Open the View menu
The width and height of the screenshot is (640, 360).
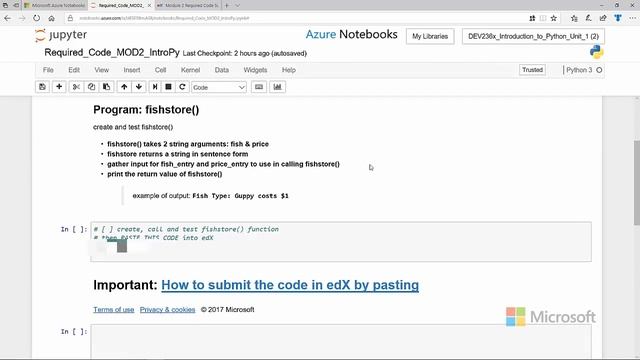(102, 70)
